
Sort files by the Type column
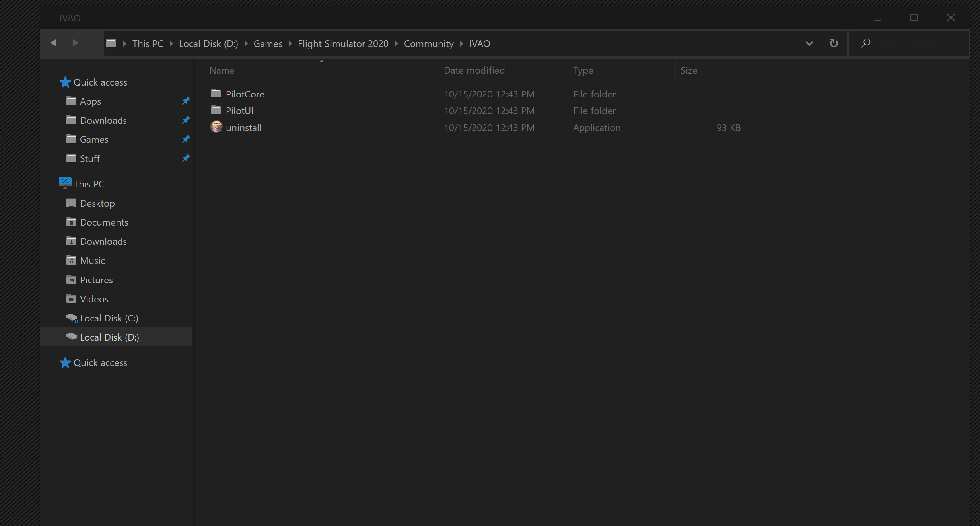pyautogui.click(x=583, y=70)
